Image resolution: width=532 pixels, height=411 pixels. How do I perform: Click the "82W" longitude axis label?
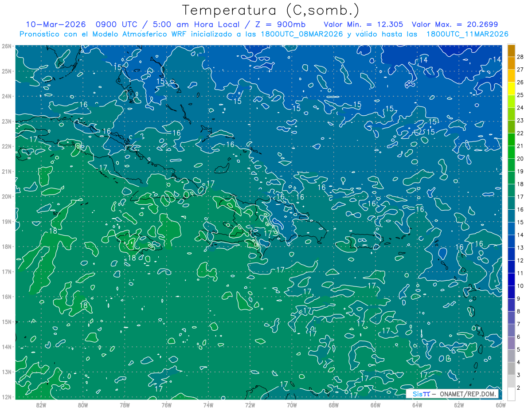[41, 405]
